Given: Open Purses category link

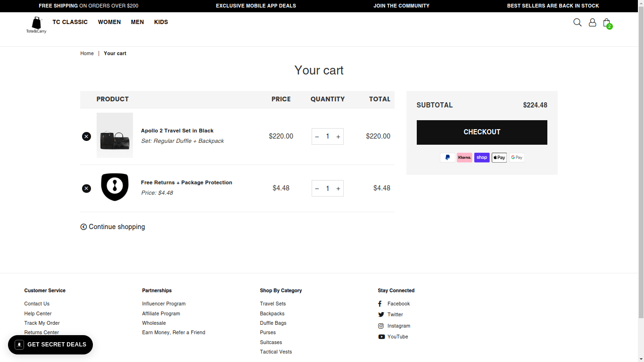Looking at the screenshot, I should coord(268,332).
